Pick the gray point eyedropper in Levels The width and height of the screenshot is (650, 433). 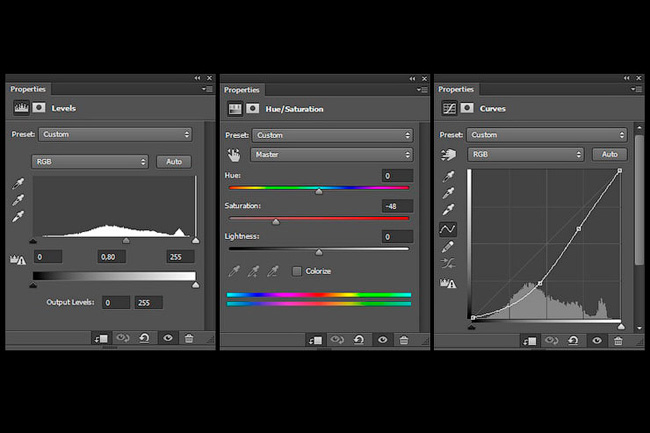18,200
